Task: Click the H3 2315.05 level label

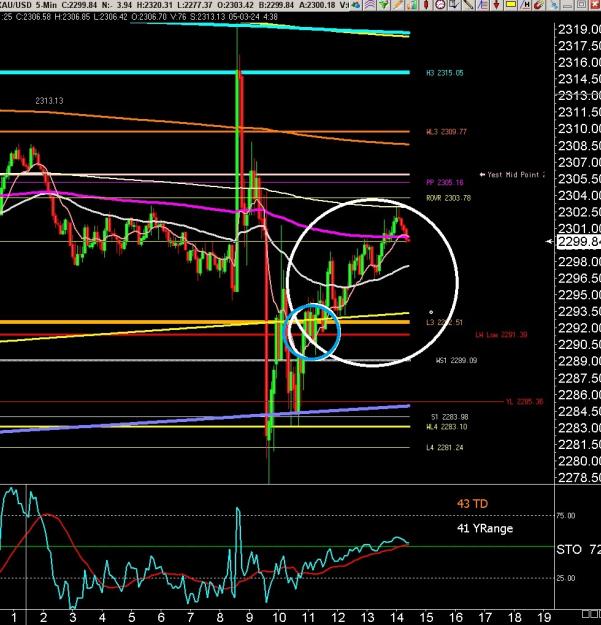Action: 445,73
